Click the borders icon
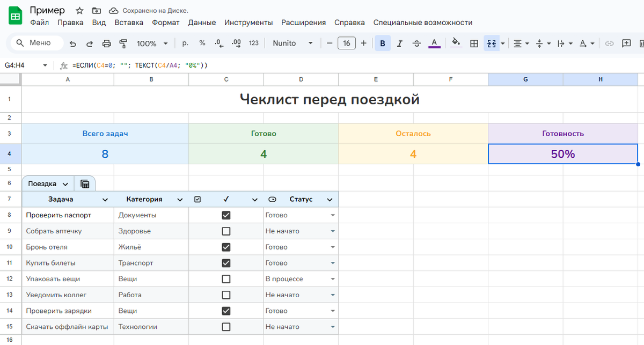 [474, 43]
